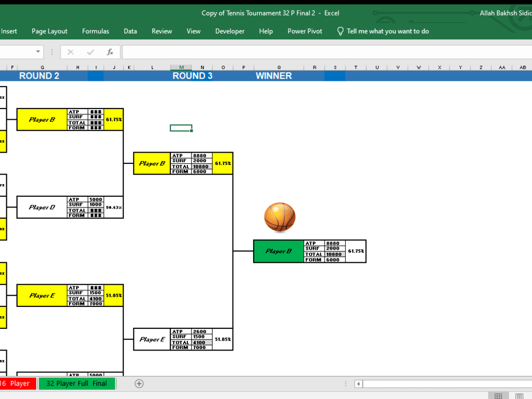Image resolution: width=532 pixels, height=399 pixels.
Task: Click the Cancel (X) icon in formula bar
Action: point(70,52)
